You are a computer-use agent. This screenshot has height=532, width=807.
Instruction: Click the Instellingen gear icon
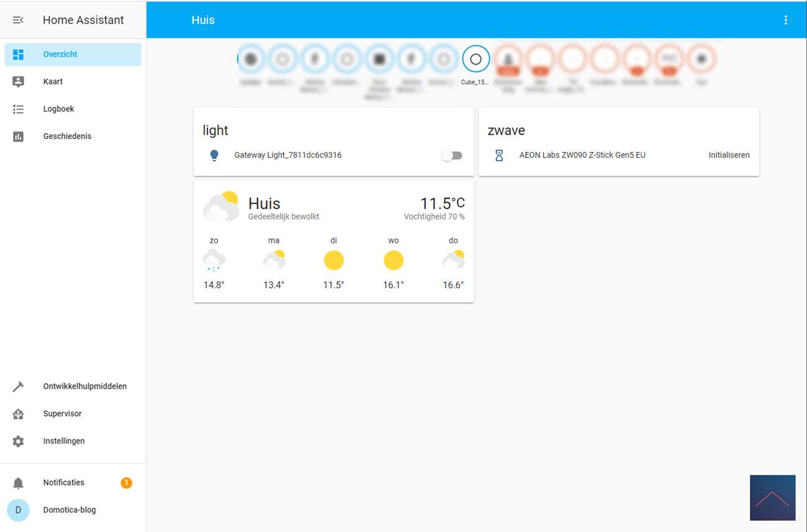pos(18,441)
